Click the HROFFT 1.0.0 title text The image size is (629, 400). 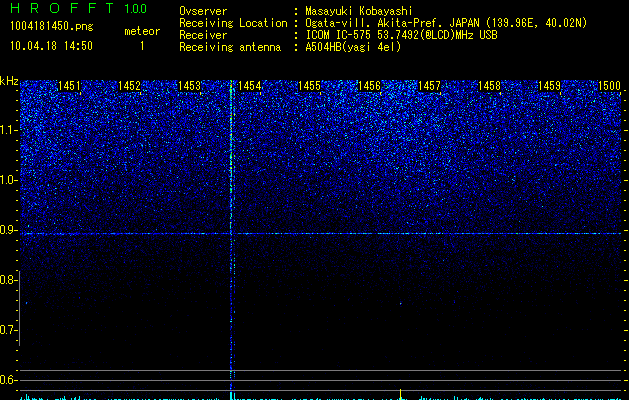(78, 8)
